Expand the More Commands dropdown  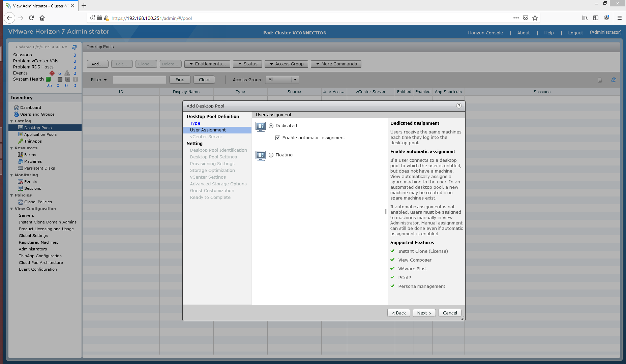(x=336, y=64)
